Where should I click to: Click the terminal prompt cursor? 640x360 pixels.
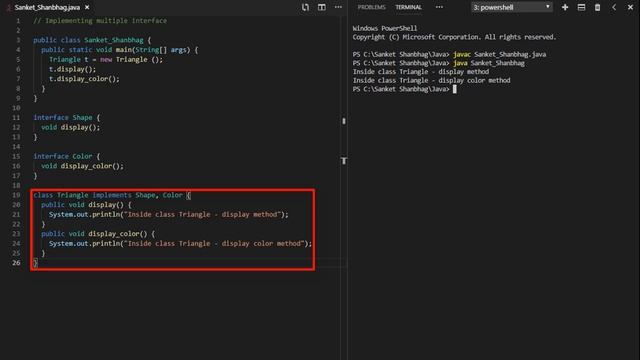(x=455, y=89)
